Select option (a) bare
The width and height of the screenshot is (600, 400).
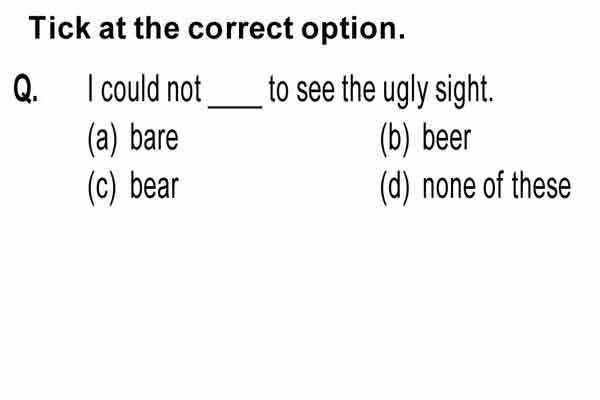(x=133, y=138)
